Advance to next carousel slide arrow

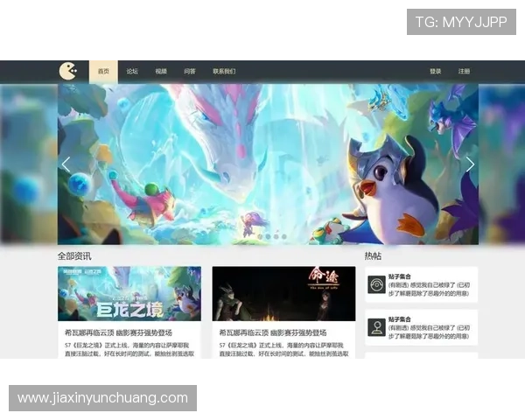click(x=470, y=164)
